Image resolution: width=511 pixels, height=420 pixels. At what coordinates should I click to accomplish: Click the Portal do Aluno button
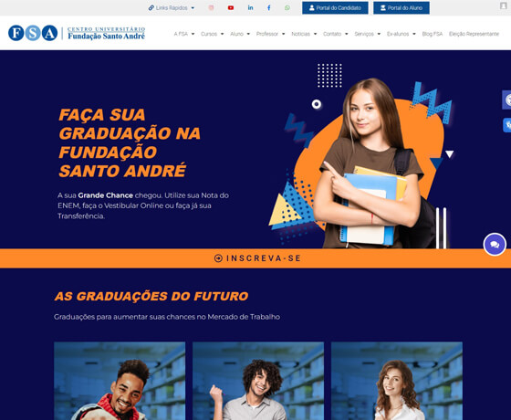pos(401,8)
